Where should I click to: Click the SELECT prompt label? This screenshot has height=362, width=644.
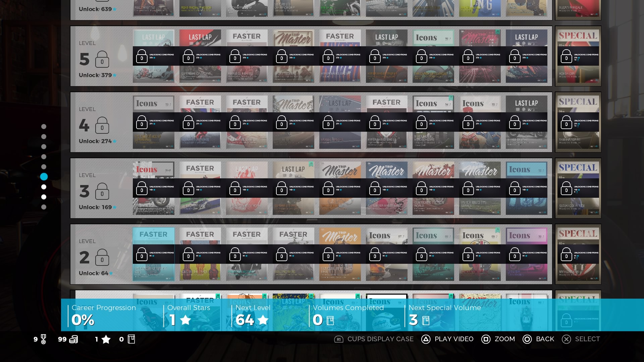click(587, 339)
